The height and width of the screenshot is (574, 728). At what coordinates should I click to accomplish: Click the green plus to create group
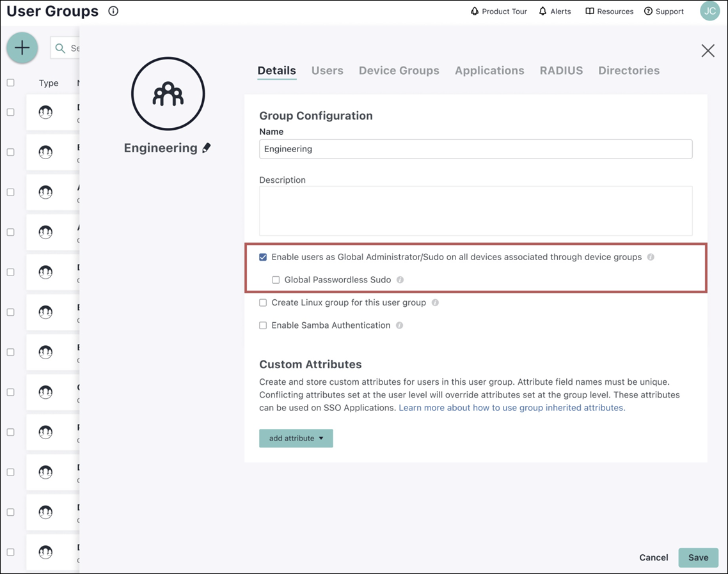22,47
